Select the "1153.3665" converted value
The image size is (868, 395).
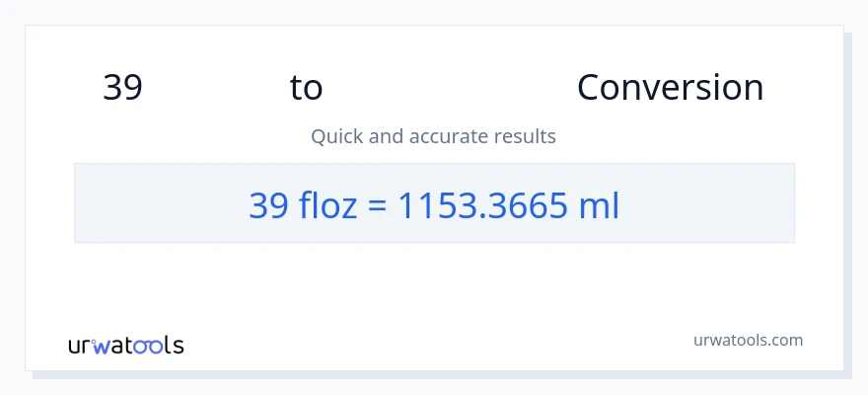(x=482, y=204)
